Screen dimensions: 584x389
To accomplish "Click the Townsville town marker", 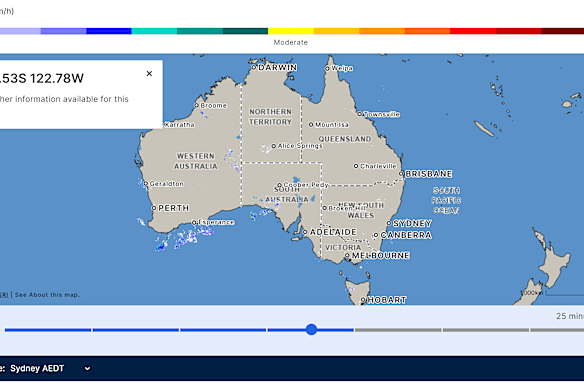I will coord(360,114).
